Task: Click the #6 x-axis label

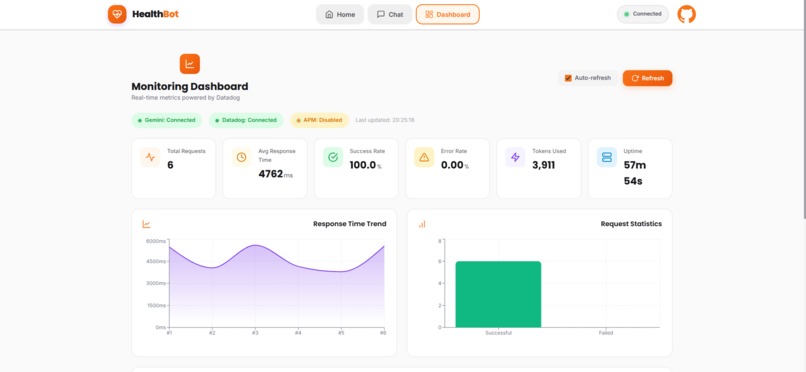Action: pyautogui.click(x=383, y=333)
